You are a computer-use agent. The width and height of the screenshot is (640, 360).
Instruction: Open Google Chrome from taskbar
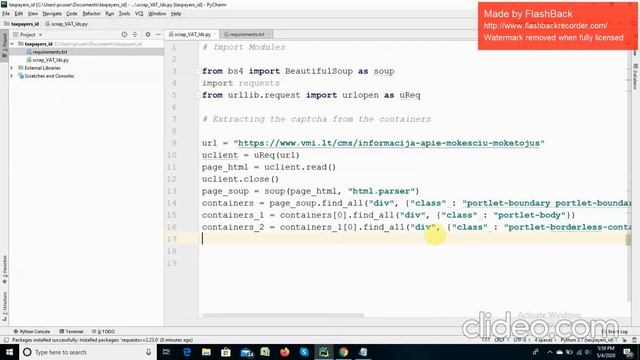tap(343, 352)
